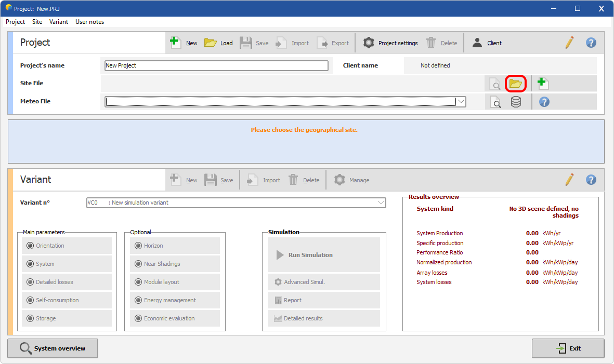Open the Project menu
The height and width of the screenshot is (364, 614).
coord(15,22)
